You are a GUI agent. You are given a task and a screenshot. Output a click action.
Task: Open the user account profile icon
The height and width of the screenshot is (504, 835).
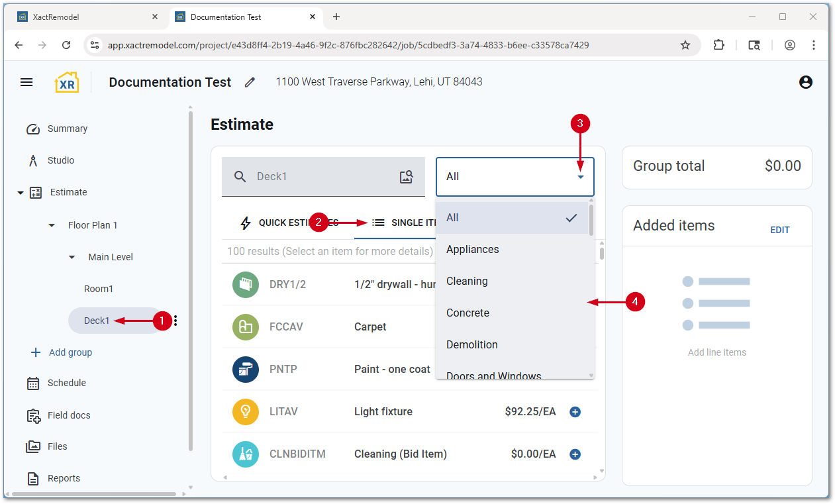[x=805, y=82]
